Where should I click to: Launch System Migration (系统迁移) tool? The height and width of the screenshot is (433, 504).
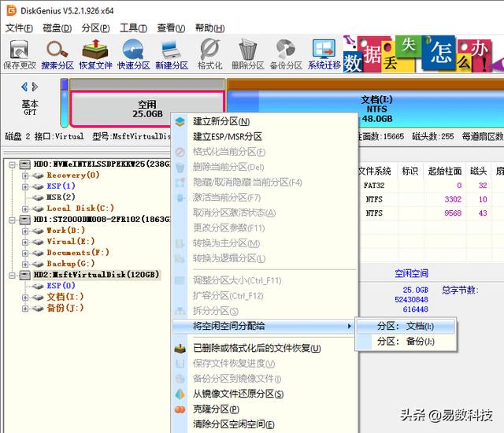click(x=324, y=54)
